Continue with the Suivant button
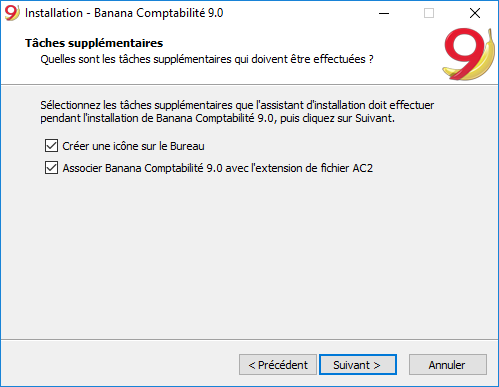Screen dimensions: 499x387 point(358,365)
